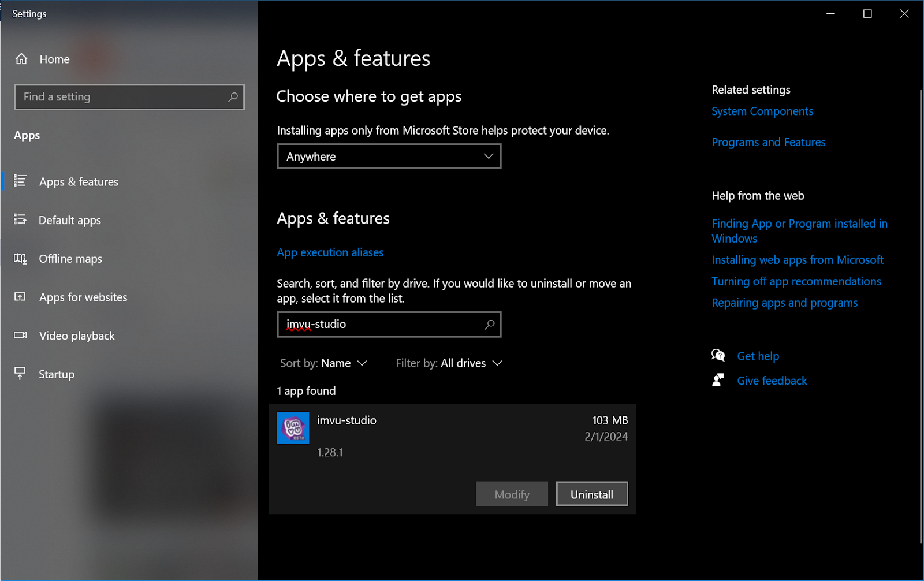Focus the Find a setting search field
The height and width of the screenshot is (581, 924).
click(129, 97)
